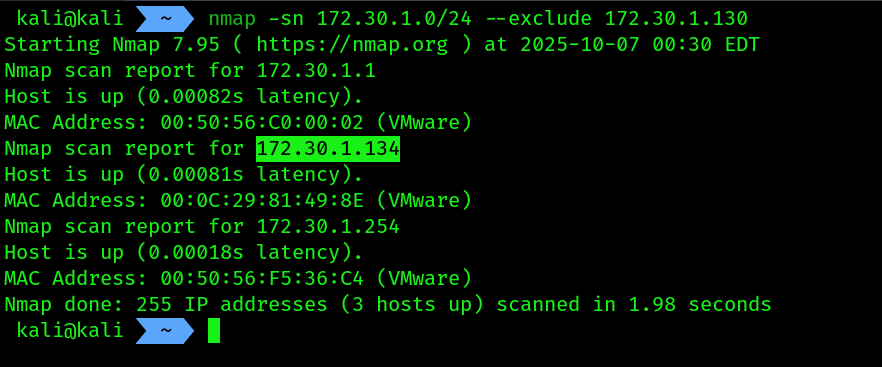
Task: Click the excluded IP address 172.30.1.130
Action: (x=676, y=19)
